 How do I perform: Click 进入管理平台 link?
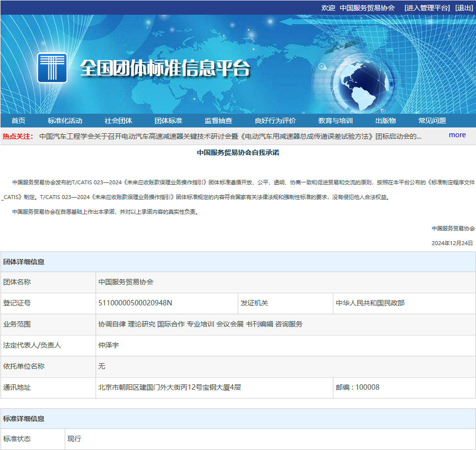[x=426, y=8]
